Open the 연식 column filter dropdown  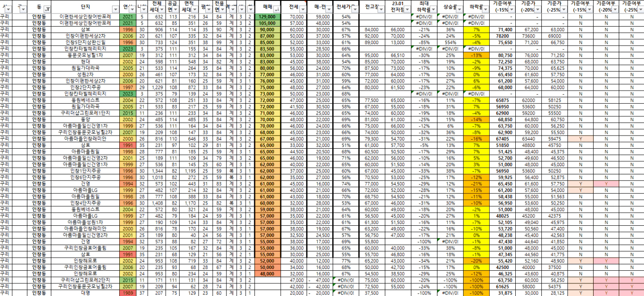tap(131, 9)
